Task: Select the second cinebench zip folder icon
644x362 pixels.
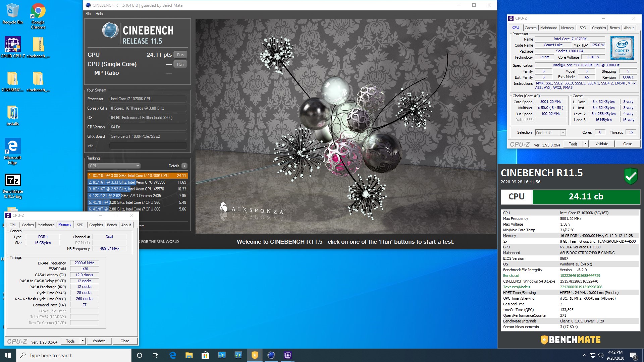Action: pyautogui.click(x=38, y=81)
